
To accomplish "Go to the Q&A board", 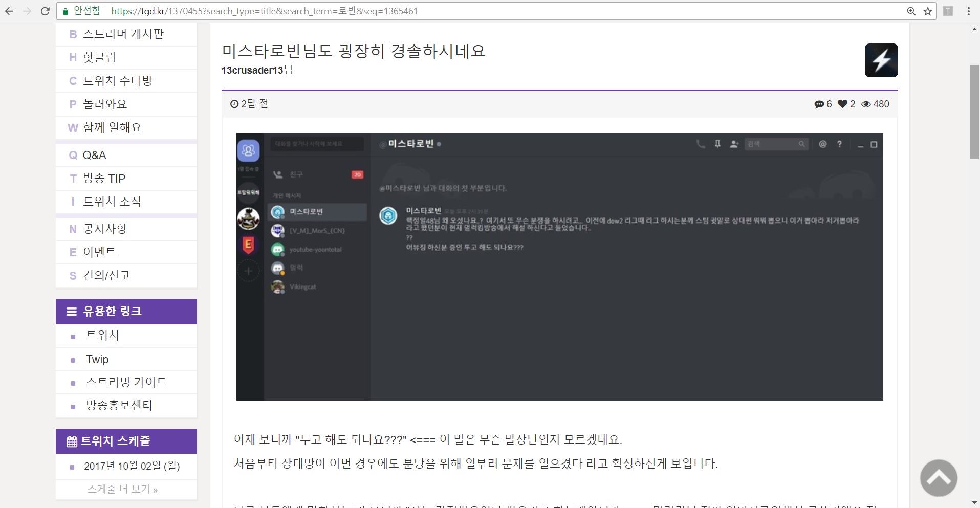I will click(x=126, y=156).
